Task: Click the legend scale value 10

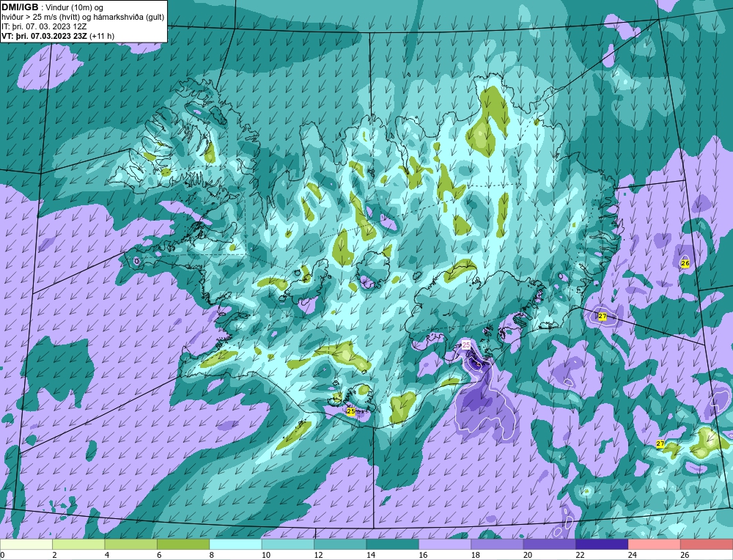Action: [x=266, y=555]
